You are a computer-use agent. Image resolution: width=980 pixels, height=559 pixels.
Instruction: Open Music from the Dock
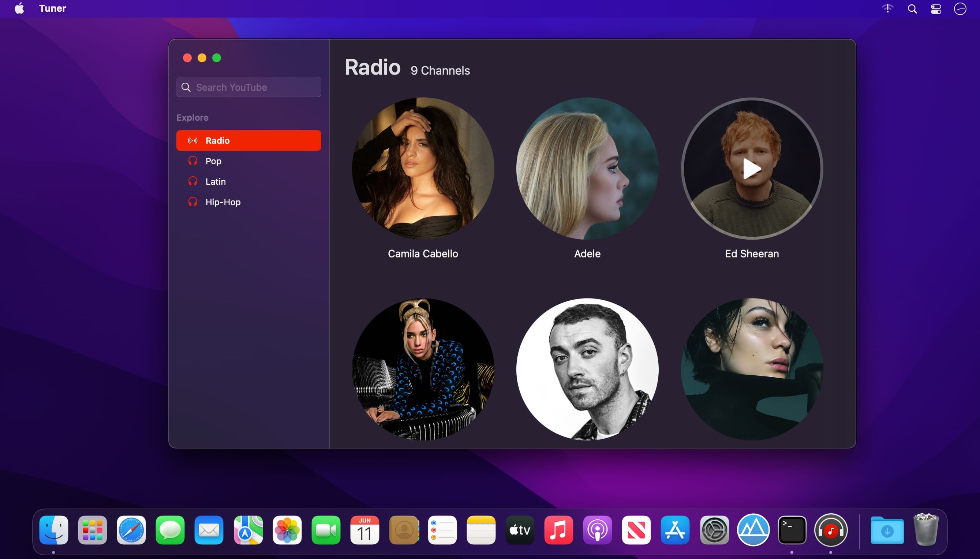point(559,530)
